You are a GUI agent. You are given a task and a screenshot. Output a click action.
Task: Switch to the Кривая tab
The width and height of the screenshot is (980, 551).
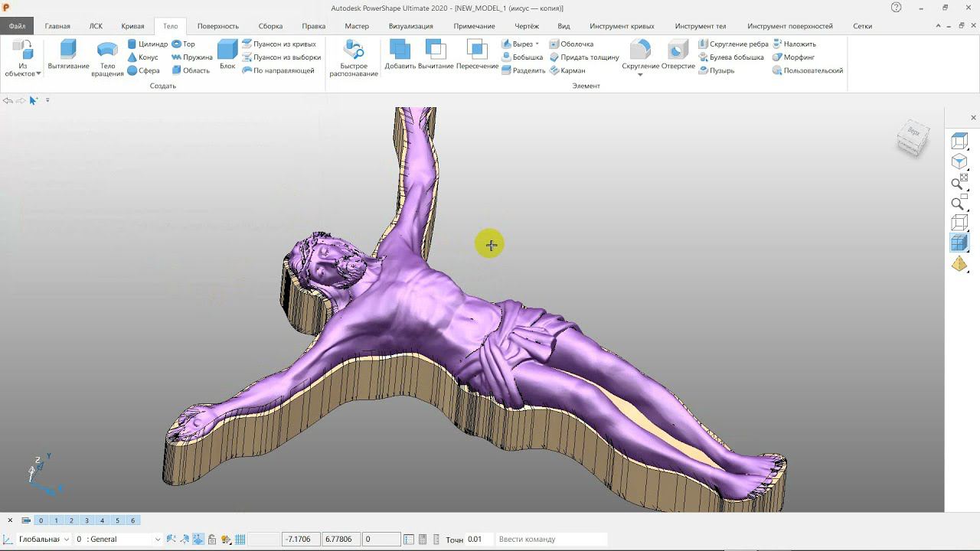[x=132, y=26]
